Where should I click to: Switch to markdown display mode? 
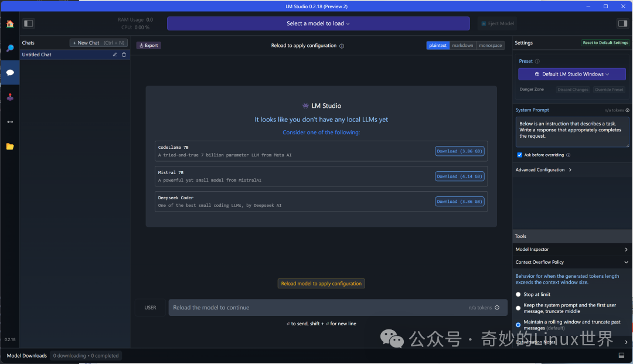(462, 46)
